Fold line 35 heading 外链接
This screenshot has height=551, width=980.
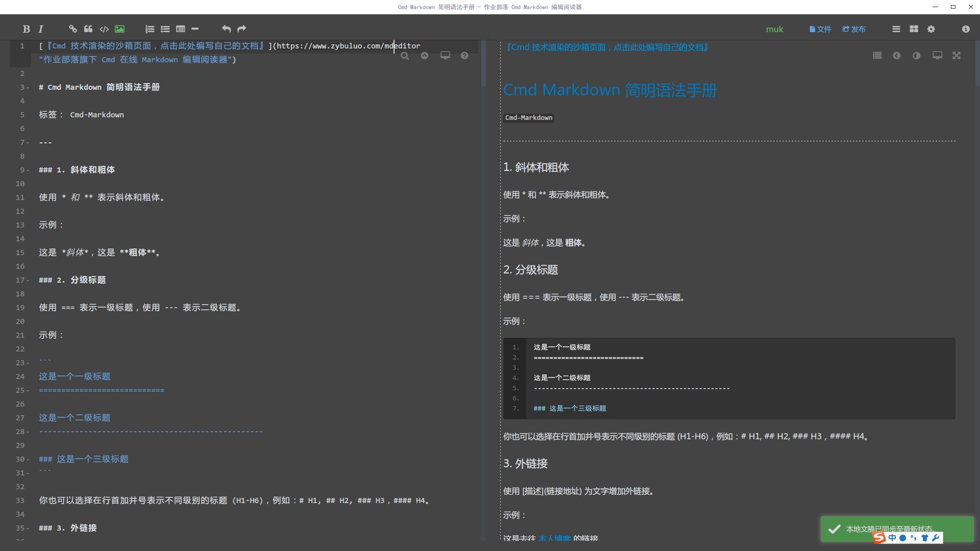point(28,529)
